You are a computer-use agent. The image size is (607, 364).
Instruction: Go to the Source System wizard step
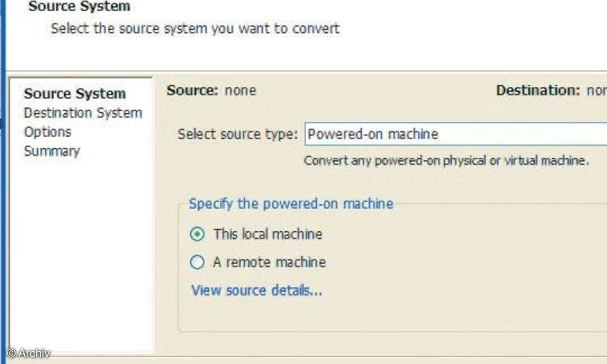coord(75,94)
